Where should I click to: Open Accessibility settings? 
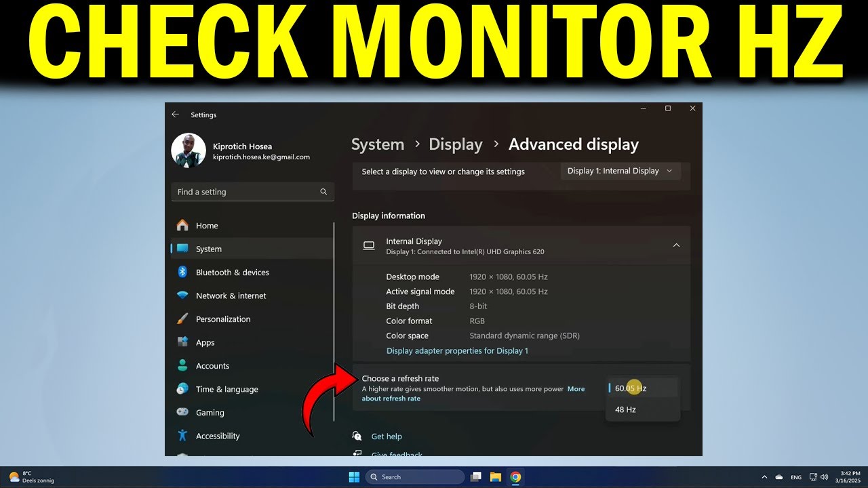[x=252, y=436]
